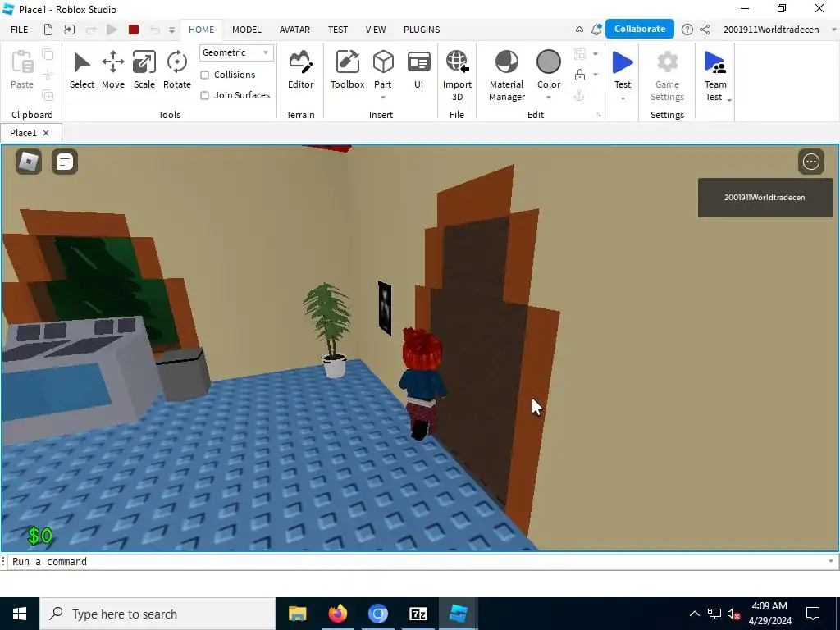Click the New file icon

pyautogui.click(x=48, y=30)
